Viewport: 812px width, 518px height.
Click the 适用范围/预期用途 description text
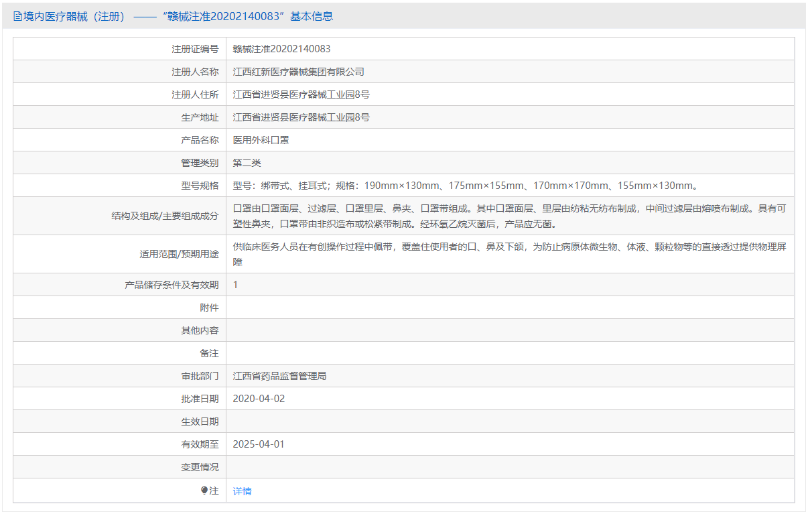point(509,254)
